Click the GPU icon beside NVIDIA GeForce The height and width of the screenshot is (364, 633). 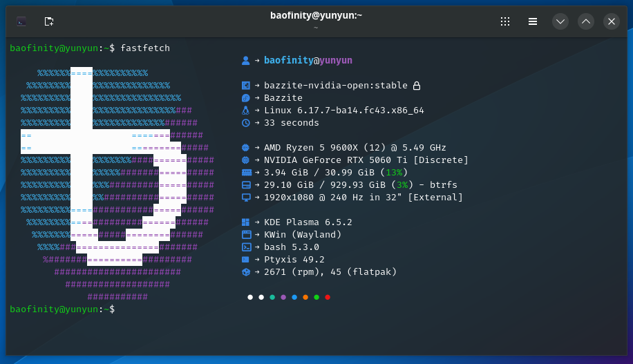click(x=245, y=160)
